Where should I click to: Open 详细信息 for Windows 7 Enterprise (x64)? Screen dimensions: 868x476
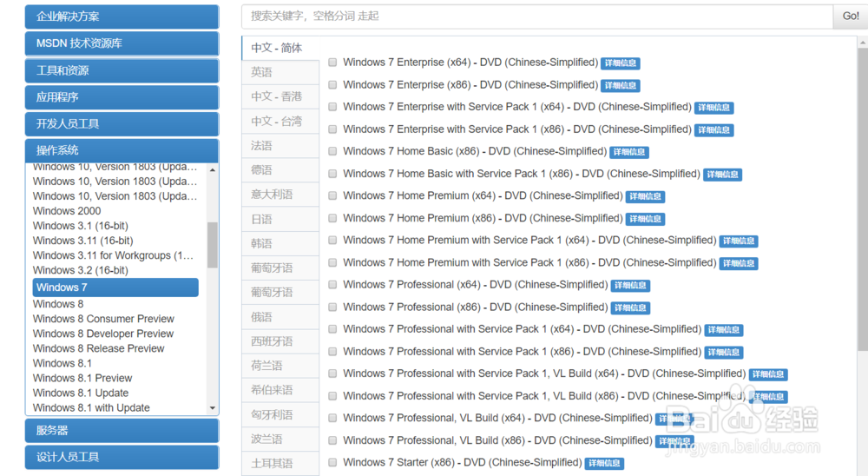(x=621, y=63)
